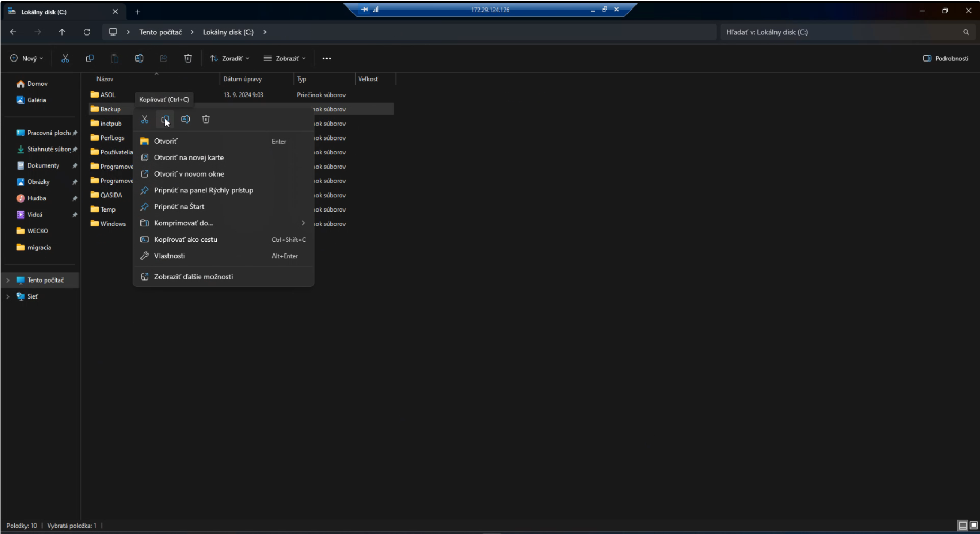Viewport: 980px width, 534px height.
Task: Click the Rename icon in the top toolbar
Action: pos(139,58)
